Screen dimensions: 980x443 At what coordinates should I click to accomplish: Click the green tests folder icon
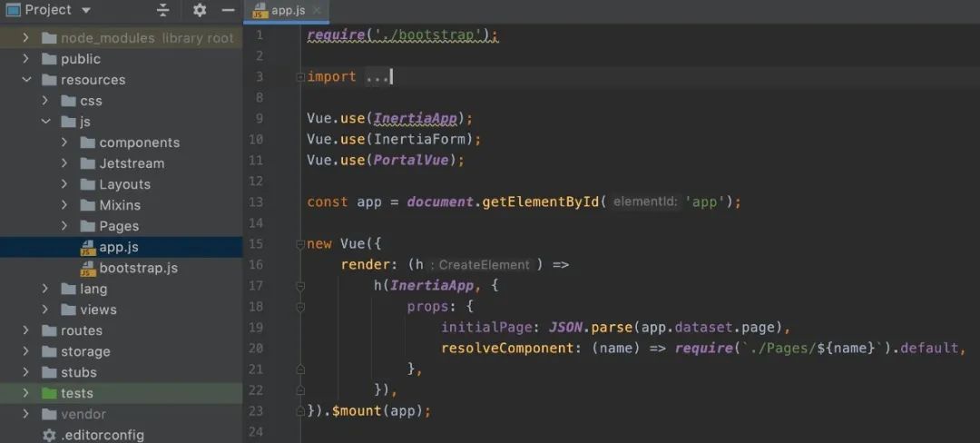coord(49,393)
